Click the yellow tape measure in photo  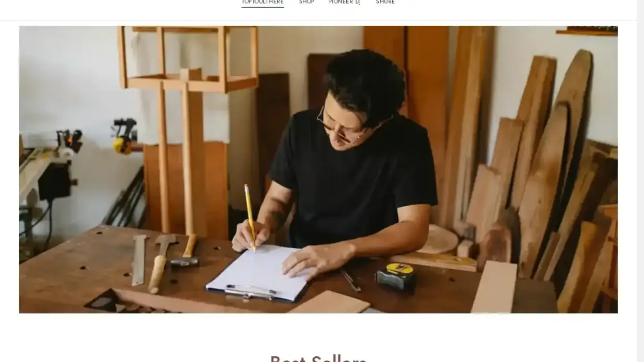[x=396, y=277]
